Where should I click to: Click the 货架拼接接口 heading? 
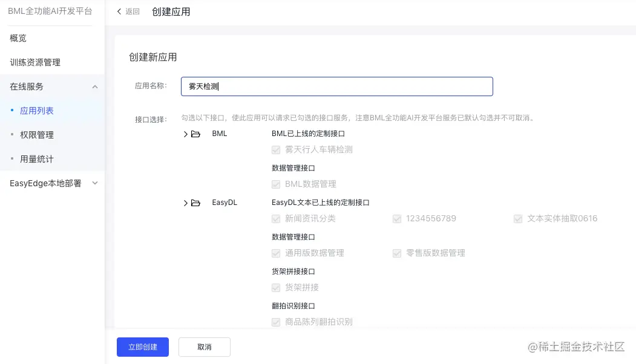click(x=293, y=271)
